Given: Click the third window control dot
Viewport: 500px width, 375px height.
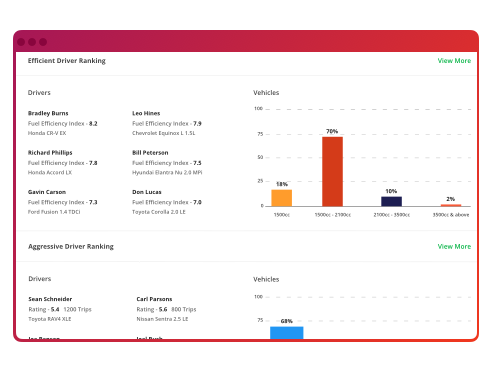Looking at the screenshot, I should pyautogui.click(x=43, y=42).
